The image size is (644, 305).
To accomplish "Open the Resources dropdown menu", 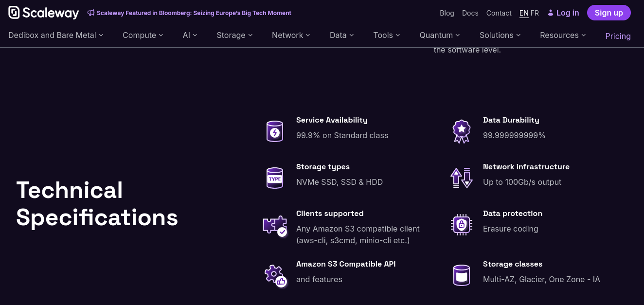I will [x=563, y=35].
